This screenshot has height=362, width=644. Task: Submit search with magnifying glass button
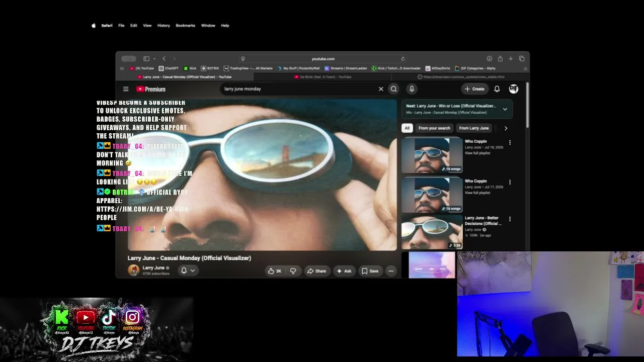click(394, 89)
